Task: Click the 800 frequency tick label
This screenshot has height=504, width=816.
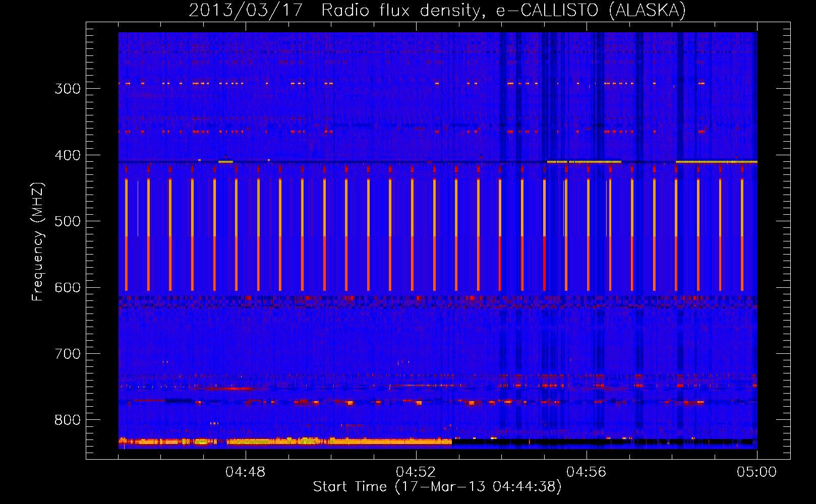Action: pyautogui.click(x=68, y=420)
